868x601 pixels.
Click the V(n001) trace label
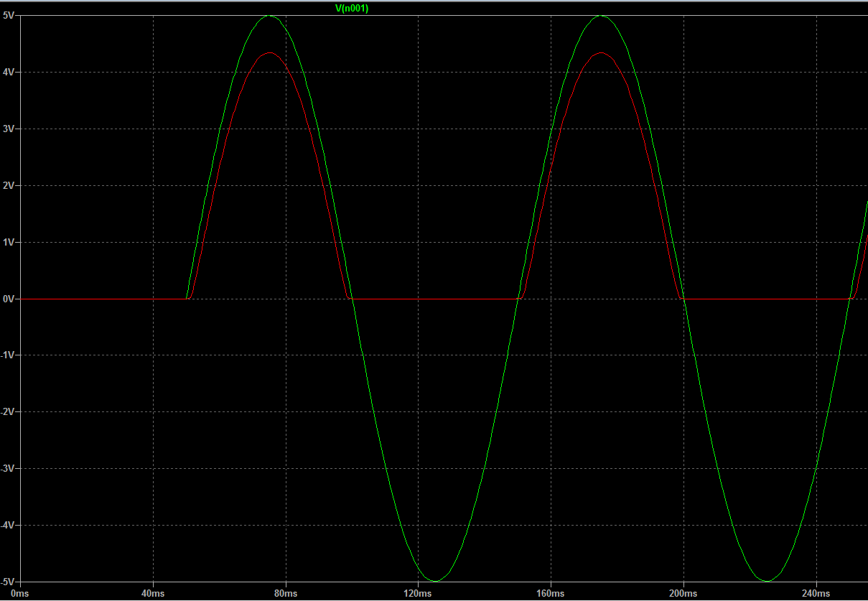click(x=352, y=9)
